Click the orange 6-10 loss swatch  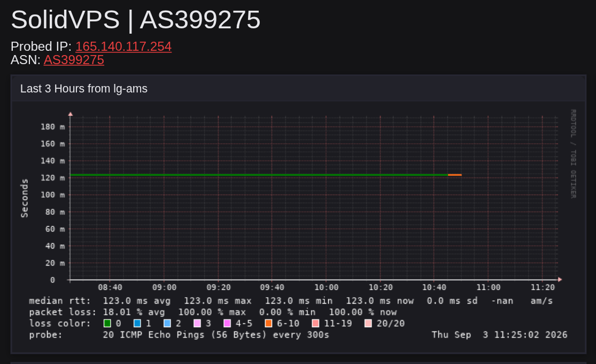268,323
